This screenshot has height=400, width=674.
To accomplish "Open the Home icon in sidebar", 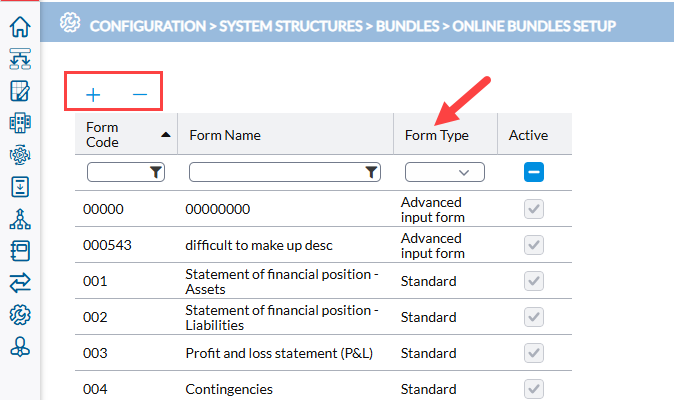I will coord(20,27).
